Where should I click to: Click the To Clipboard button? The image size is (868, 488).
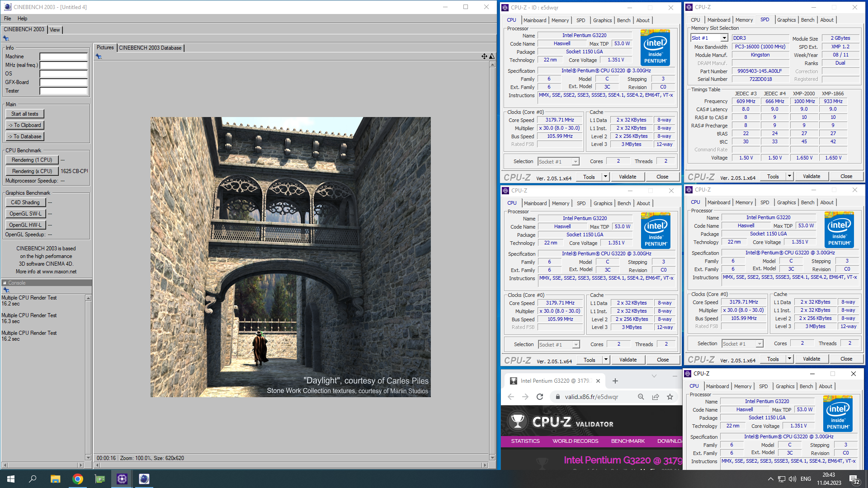(x=25, y=125)
